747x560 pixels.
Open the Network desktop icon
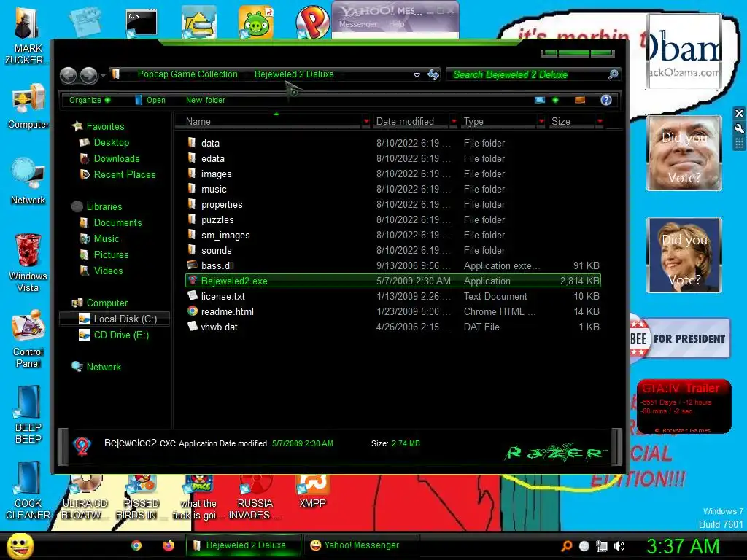tap(28, 182)
